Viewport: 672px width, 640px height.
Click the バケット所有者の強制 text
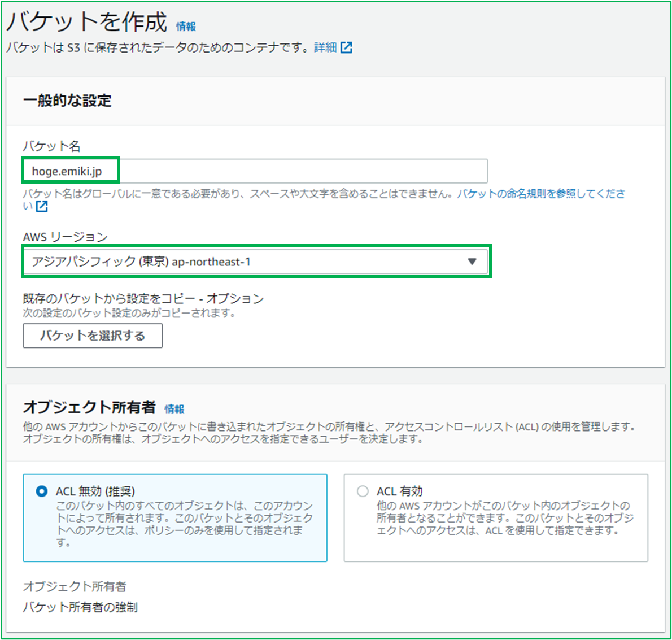coord(80,607)
